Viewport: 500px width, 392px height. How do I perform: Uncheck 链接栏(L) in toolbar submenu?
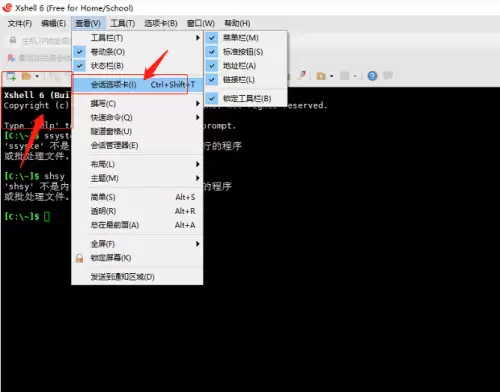(x=246, y=80)
